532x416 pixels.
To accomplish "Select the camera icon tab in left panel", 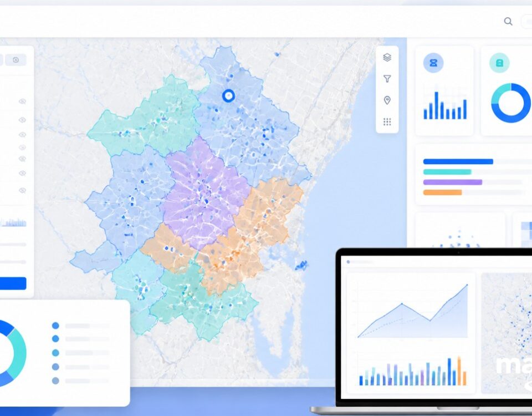I will click(x=16, y=60).
